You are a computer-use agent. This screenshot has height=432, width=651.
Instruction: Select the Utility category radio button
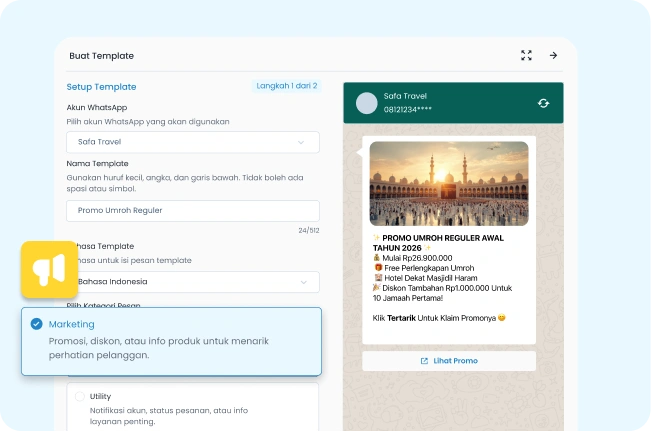[x=79, y=396]
